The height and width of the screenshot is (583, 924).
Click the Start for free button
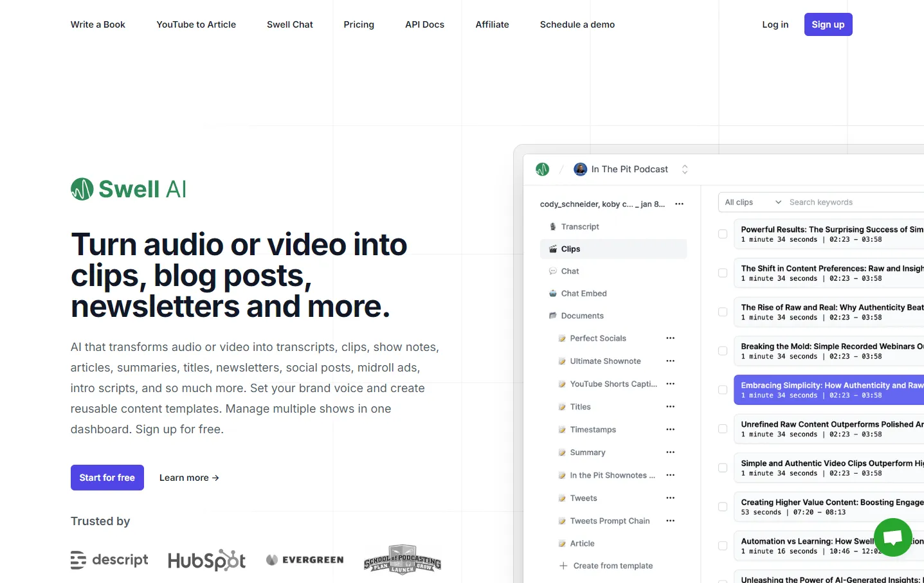point(107,478)
